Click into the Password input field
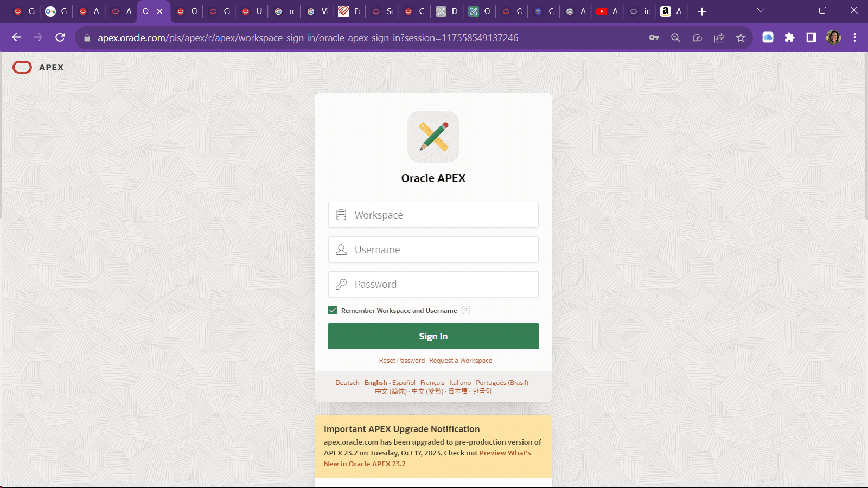The height and width of the screenshot is (488, 868). tap(433, 284)
